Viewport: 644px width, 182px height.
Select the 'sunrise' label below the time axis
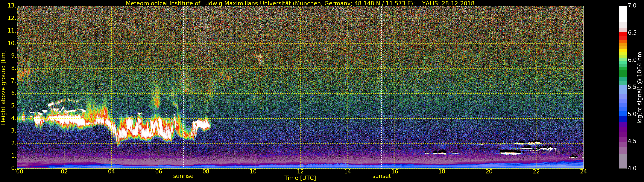click(x=183, y=176)
